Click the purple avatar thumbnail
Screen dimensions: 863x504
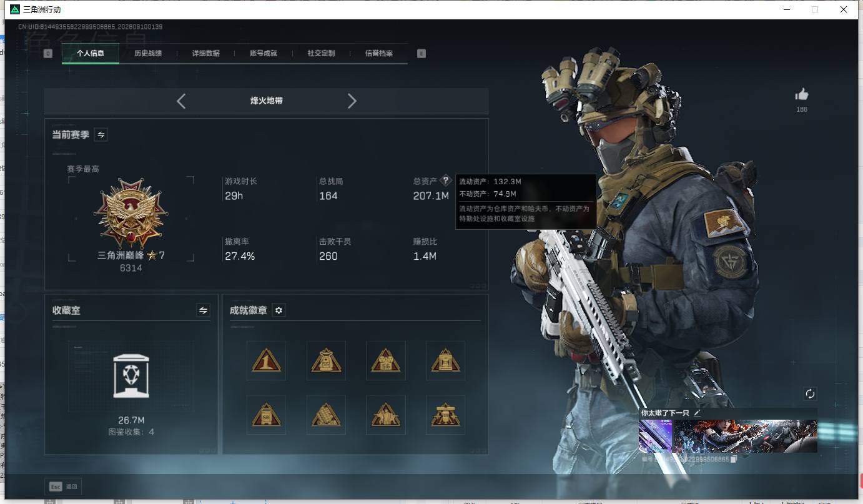[x=655, y=436]
